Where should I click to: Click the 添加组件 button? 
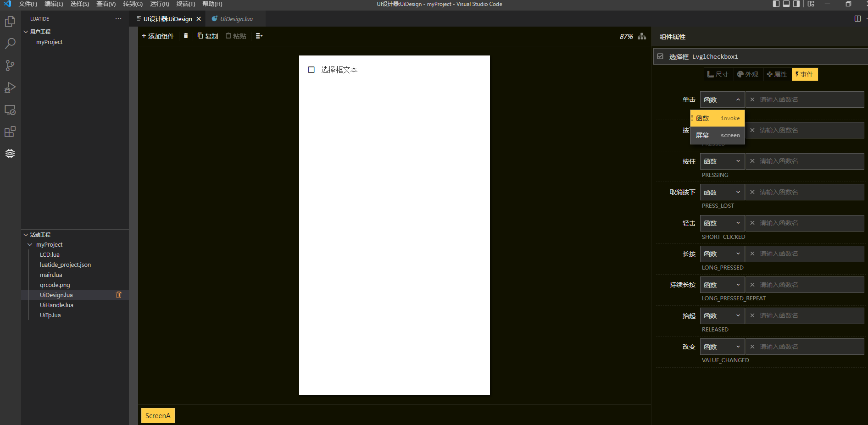[x=158, y=36]
